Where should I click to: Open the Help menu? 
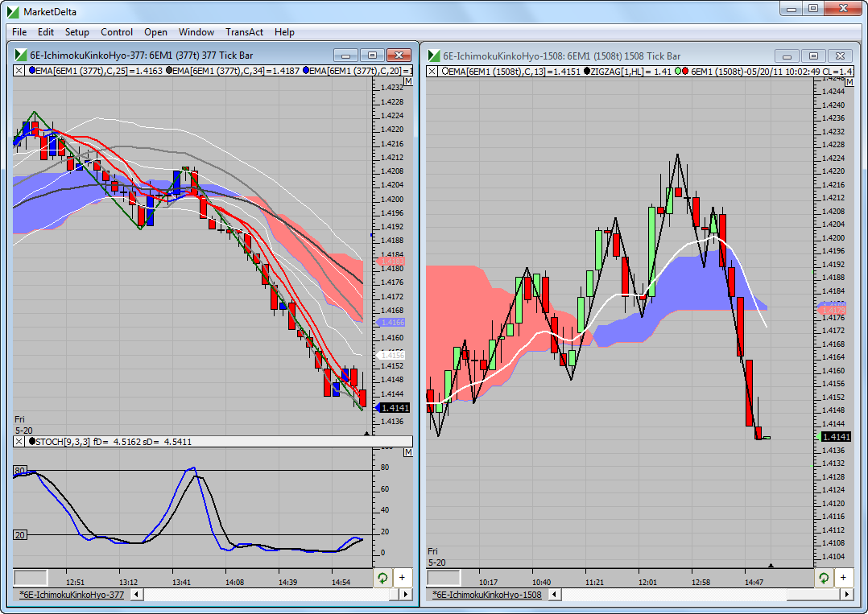pyautogui.click(x=284, y=32)
